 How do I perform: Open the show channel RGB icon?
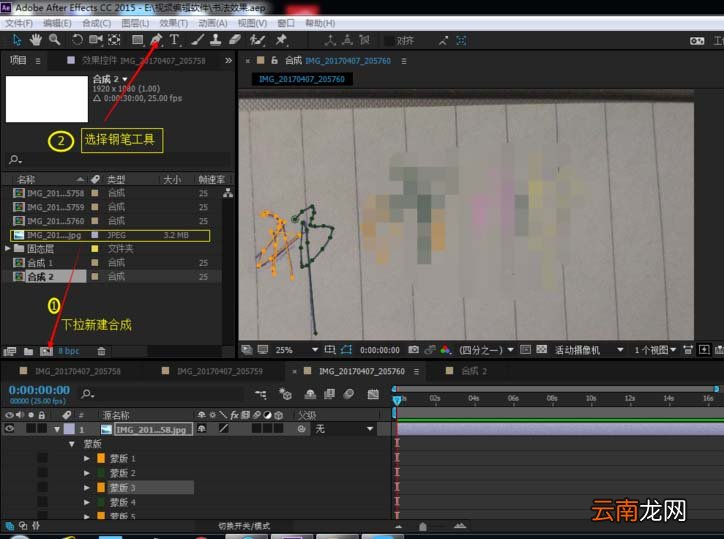pos(446,350)
